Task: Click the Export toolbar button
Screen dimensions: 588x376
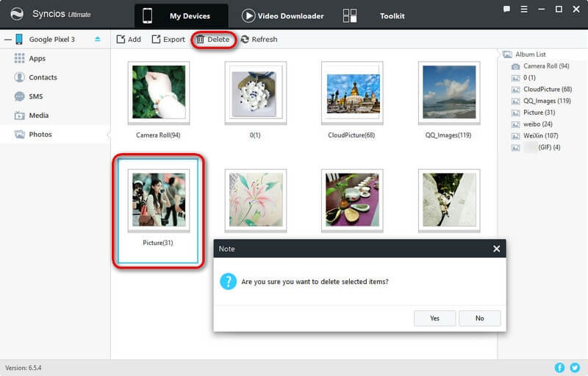Action: (x=168, y=40)
